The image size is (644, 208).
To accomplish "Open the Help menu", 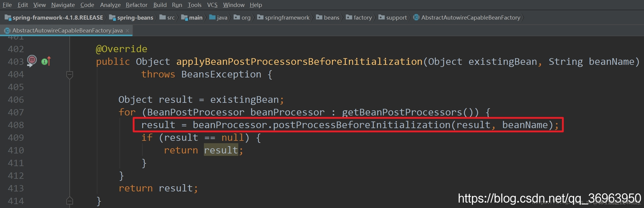I will point(256,5).
